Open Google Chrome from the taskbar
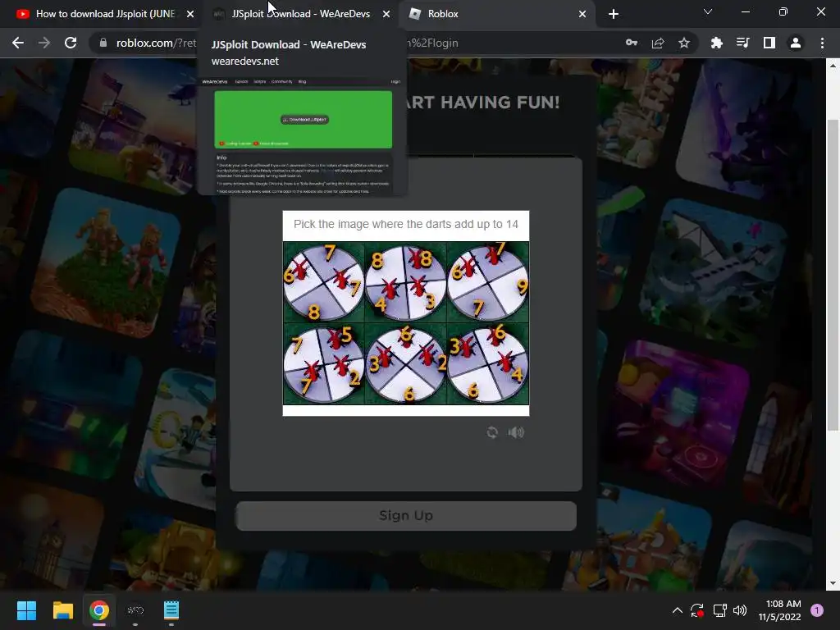This screenshot has height=630, width=840. tap(99, 610)
